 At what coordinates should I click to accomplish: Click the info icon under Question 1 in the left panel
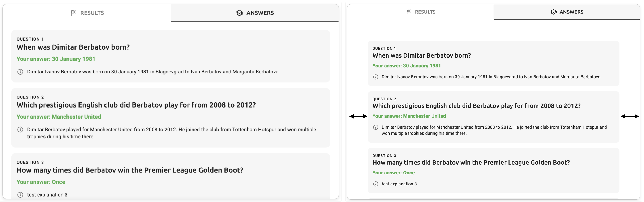pos(20,72)
